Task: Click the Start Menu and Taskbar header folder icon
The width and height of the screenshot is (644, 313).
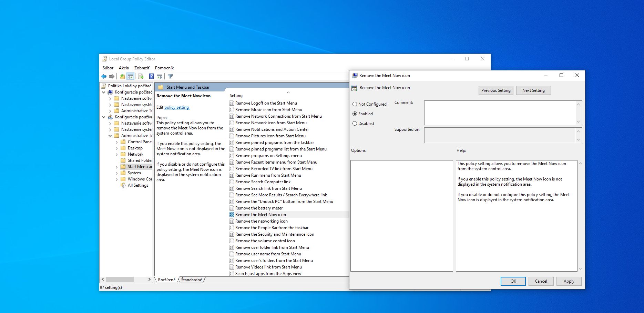Action: tap(161, 87)
